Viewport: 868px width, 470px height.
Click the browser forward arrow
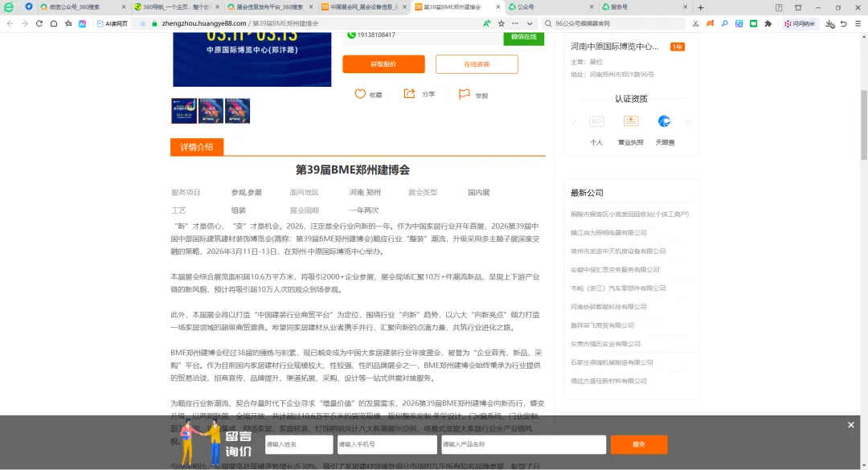[24, 24]
